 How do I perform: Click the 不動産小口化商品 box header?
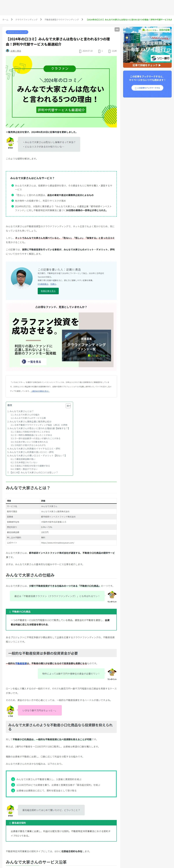pos(61,612)
